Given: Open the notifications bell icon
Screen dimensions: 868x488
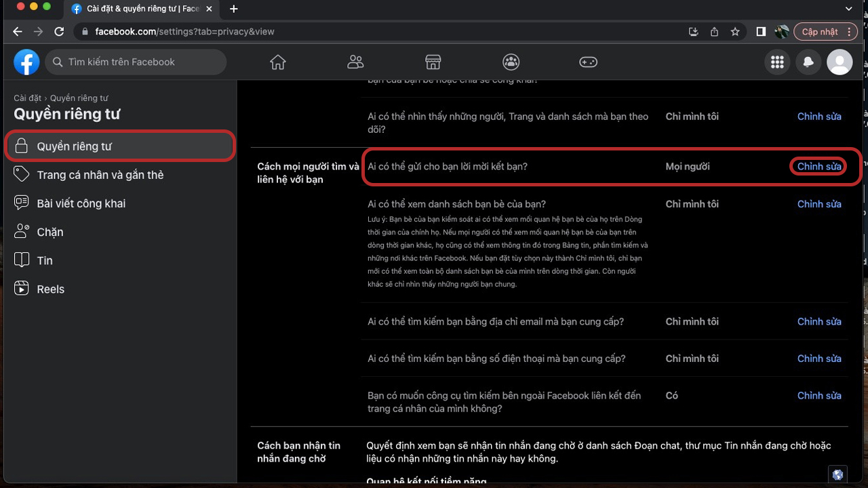Looking at the screenshot, I should (x=808, y=62).
